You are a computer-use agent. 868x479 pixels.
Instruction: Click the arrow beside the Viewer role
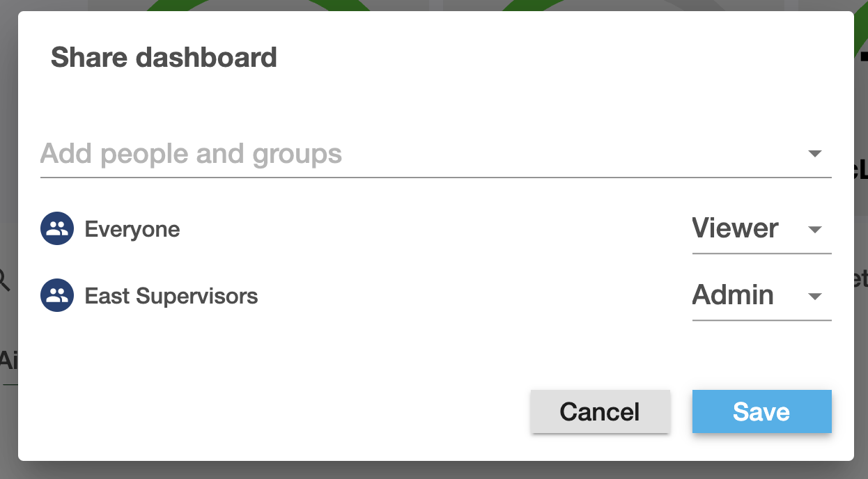tap(815, 230)
